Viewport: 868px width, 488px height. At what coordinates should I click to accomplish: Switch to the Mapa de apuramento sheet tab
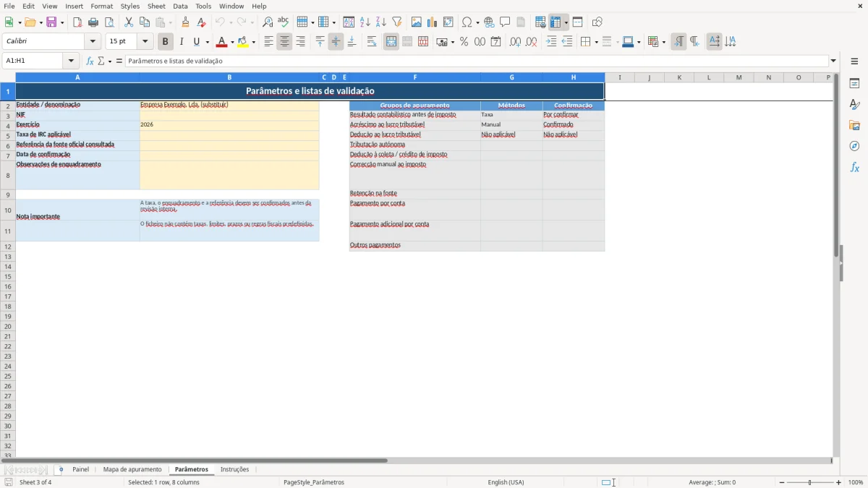(x=132, y=469)
